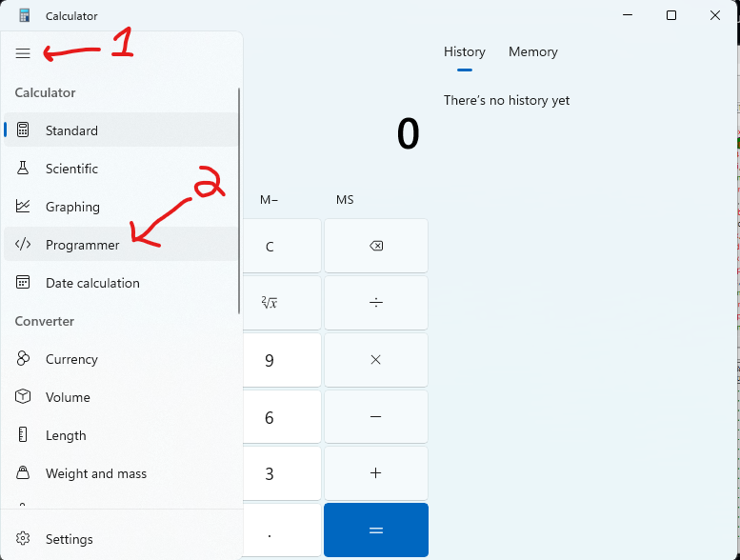740x560 pixels.
Task: Open Settings from the navigation menu
Action: [121, 538]
